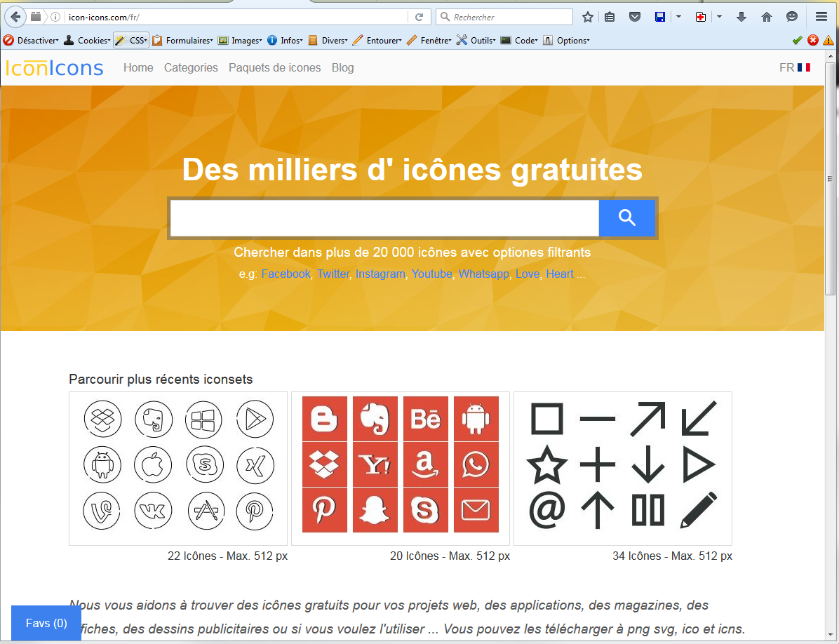The image size is (839, 644).
Task: Open the Categories navigation item
Action: pyautogui.click(x=191, y=67)
